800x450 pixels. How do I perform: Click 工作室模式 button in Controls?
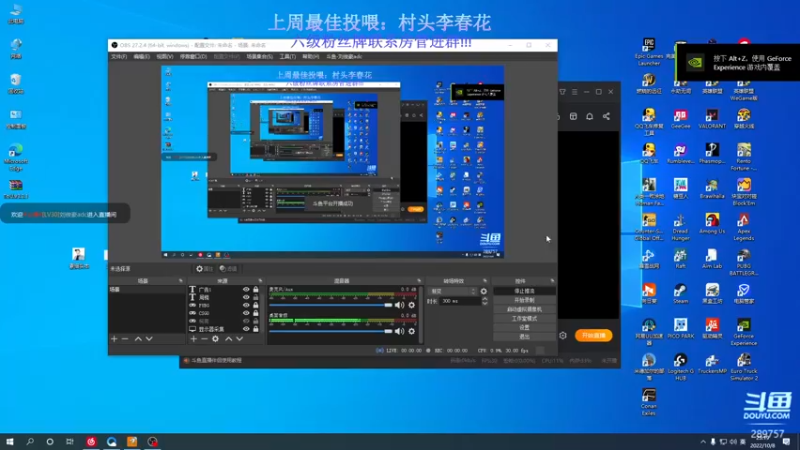coord(524,318)
